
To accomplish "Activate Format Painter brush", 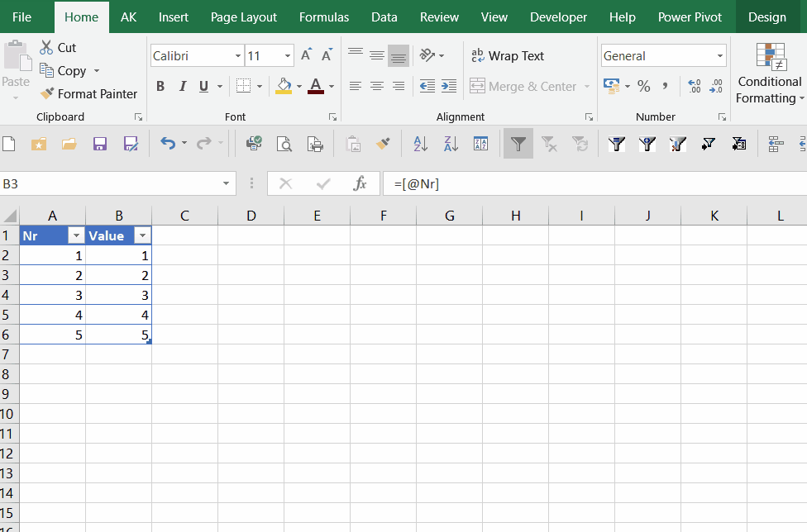I will (47, 93).
